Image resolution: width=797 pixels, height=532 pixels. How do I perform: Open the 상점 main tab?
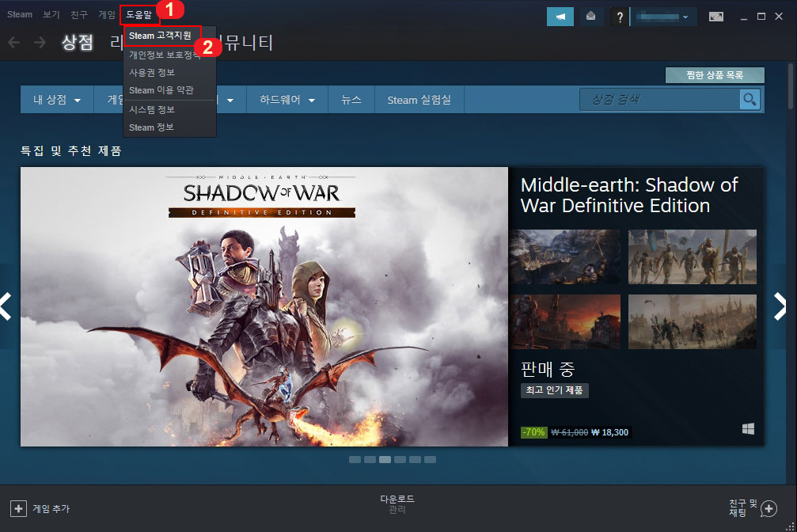(x=78, y=42)
